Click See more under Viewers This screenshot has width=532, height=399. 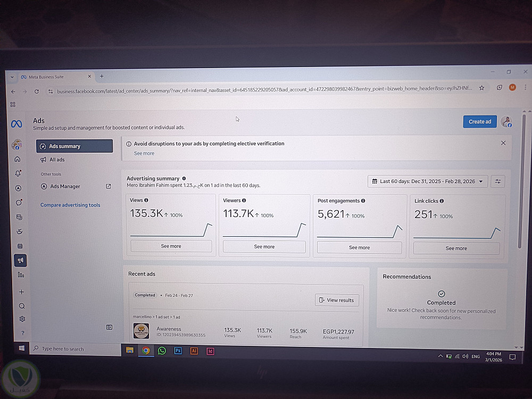[x=264, y=247]
